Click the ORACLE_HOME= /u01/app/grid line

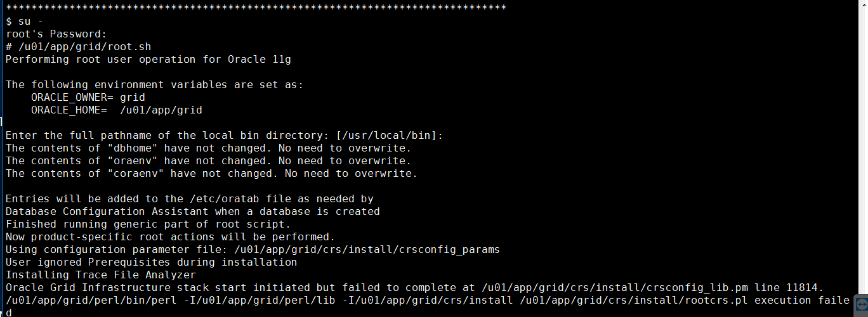[x=116, y=110]
